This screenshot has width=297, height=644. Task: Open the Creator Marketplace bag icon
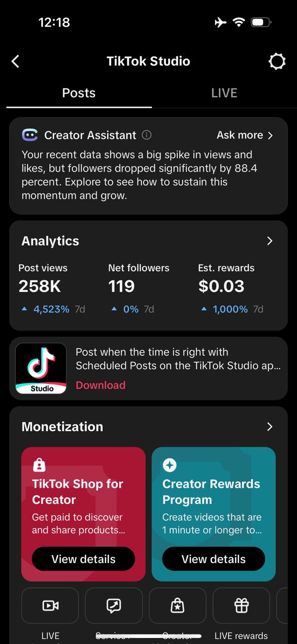(178, 606)
